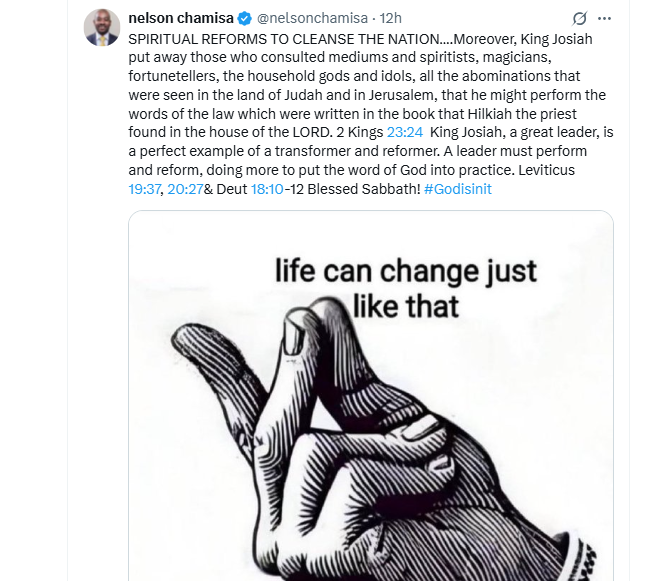The height and width of the screenshot is (581, 654).
Task: Click the display name 'nelson chamisa'
Action: click(180, 18)
